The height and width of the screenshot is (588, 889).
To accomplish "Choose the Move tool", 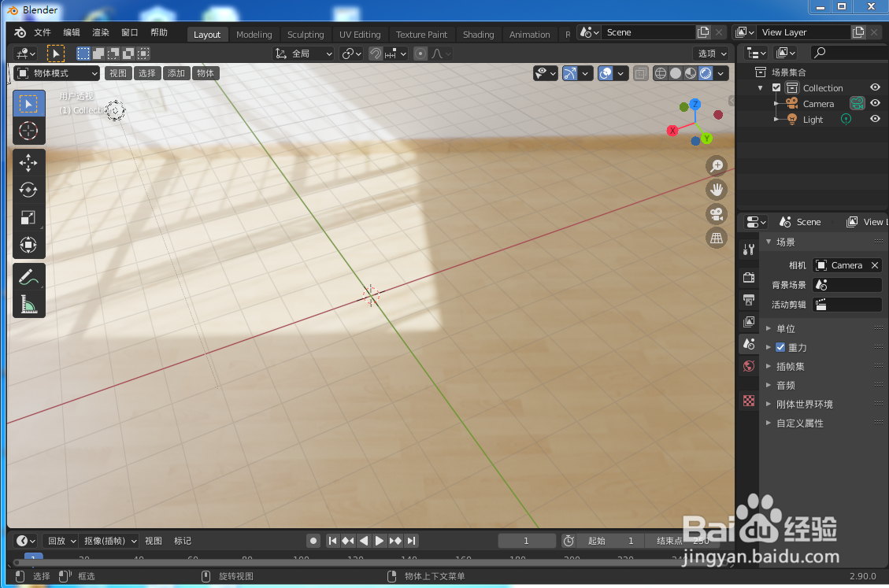I will click(28, 163).
